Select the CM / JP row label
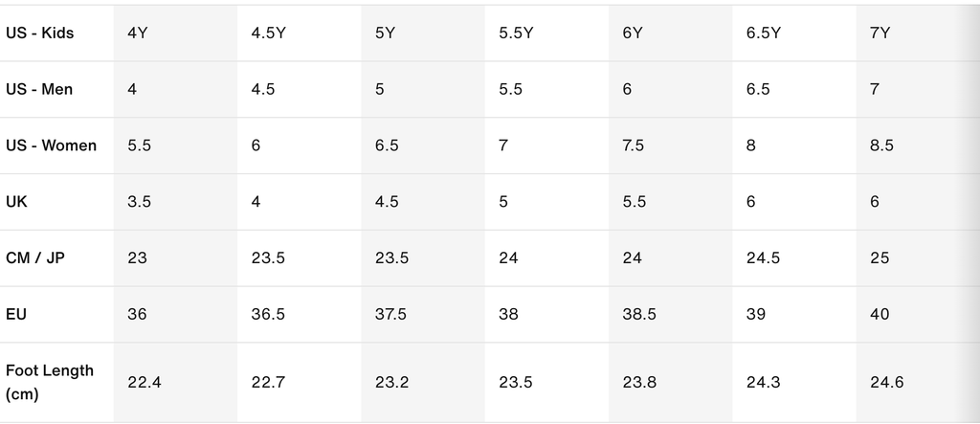The width and height of the screenshot is (980, 424). [x=35, y=257]
